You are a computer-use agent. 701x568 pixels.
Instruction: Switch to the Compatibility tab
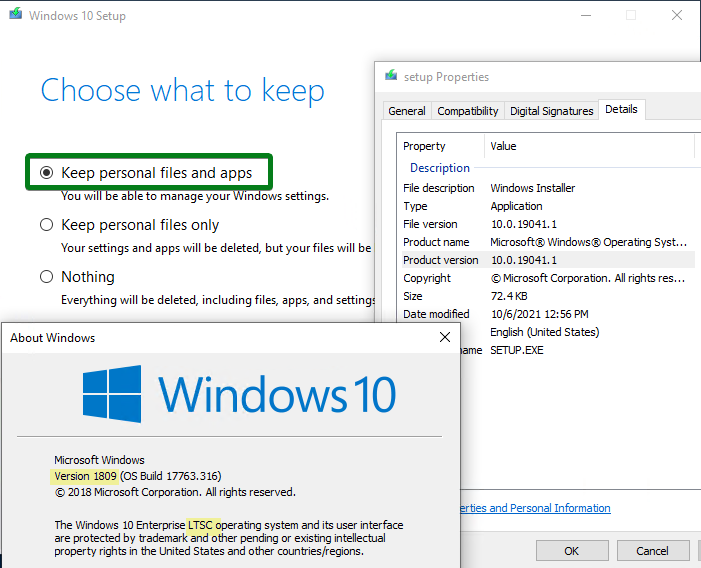pyautogui.click(x=468, y=111)
